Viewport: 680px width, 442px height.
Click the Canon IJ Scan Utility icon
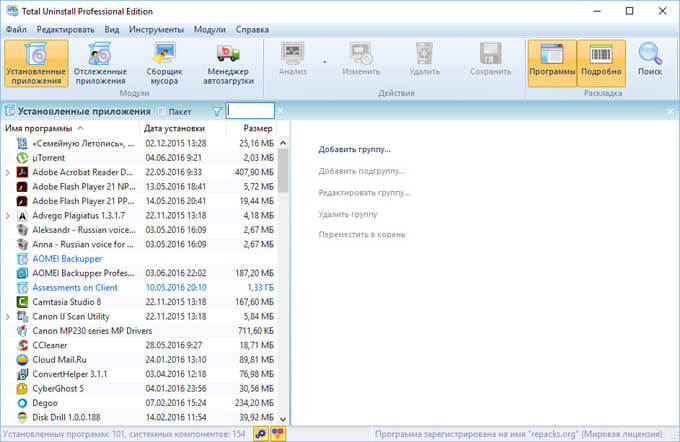coord(22,316)
